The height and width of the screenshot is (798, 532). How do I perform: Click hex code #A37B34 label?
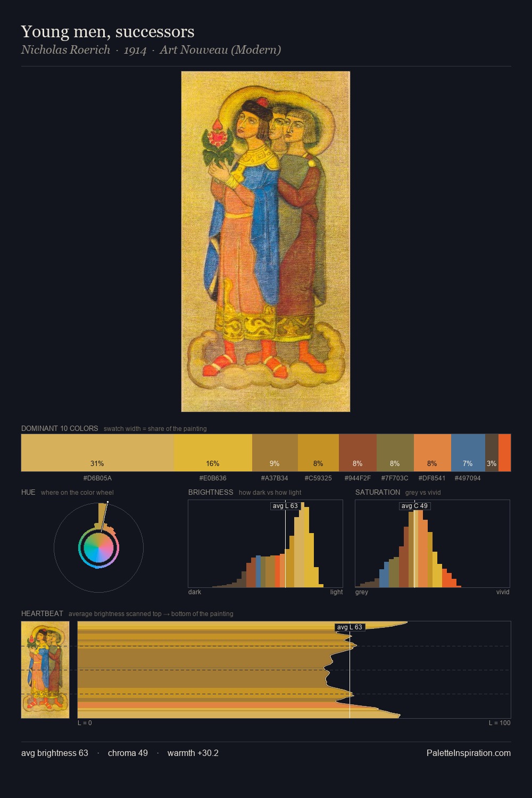pos(275,478)
